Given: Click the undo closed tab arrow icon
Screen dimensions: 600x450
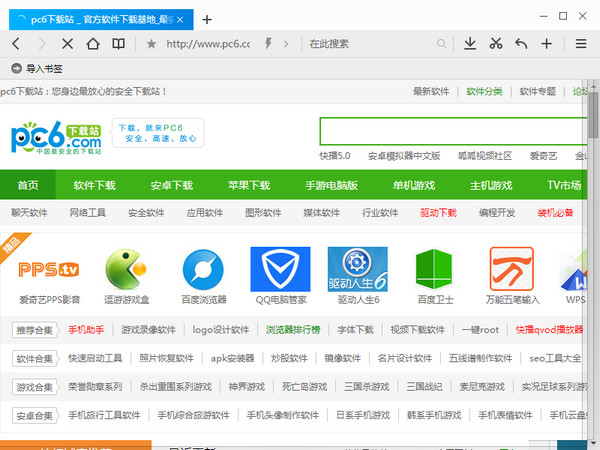Looking at the screenshot, I should pos(521,44).
